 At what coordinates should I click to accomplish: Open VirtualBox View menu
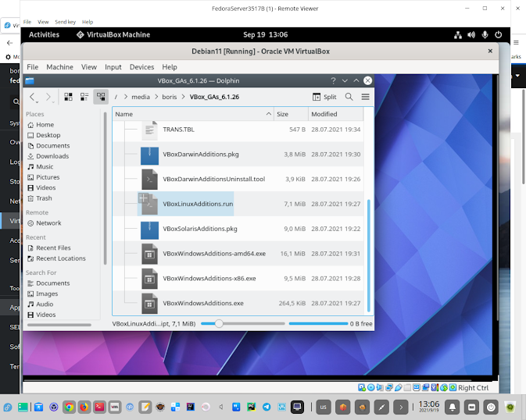pos(89,67)
